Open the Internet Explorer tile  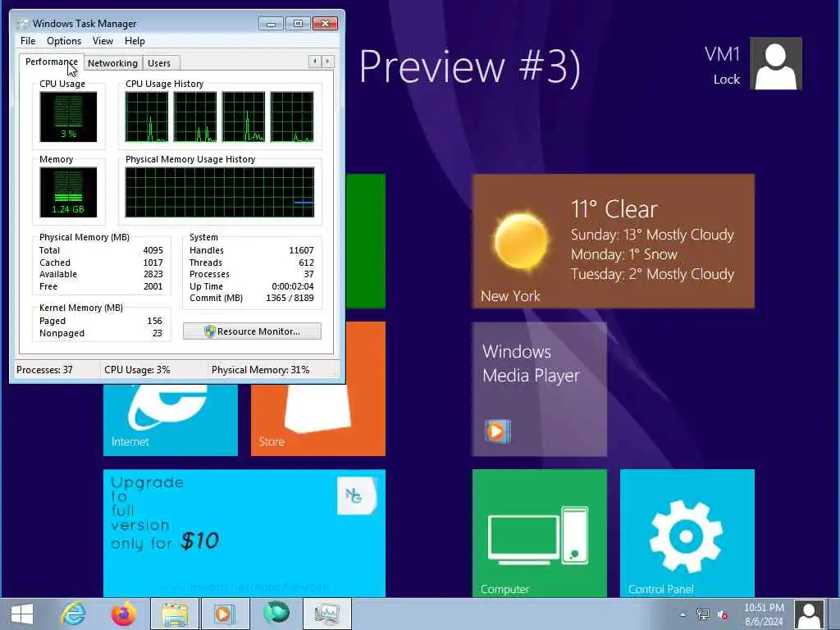(x=171, y=419)
